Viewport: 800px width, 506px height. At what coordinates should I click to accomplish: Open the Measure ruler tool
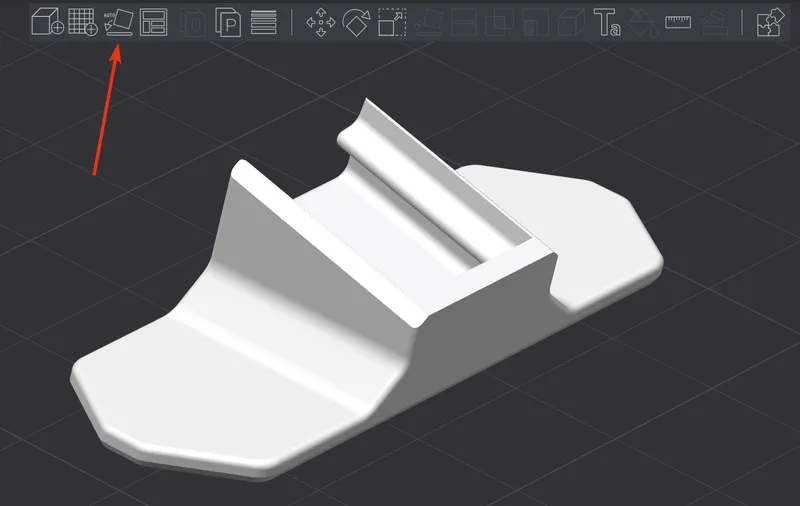point(678,22)
